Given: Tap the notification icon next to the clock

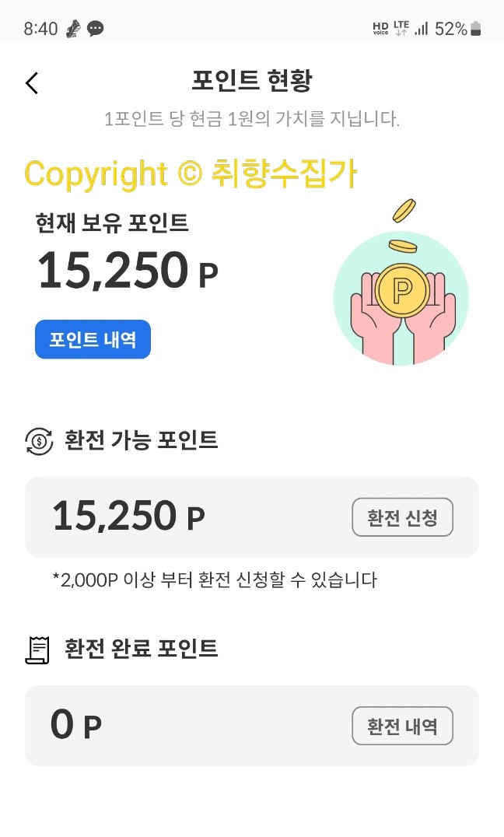Looking at the screenshot, I should pos(72,29).
